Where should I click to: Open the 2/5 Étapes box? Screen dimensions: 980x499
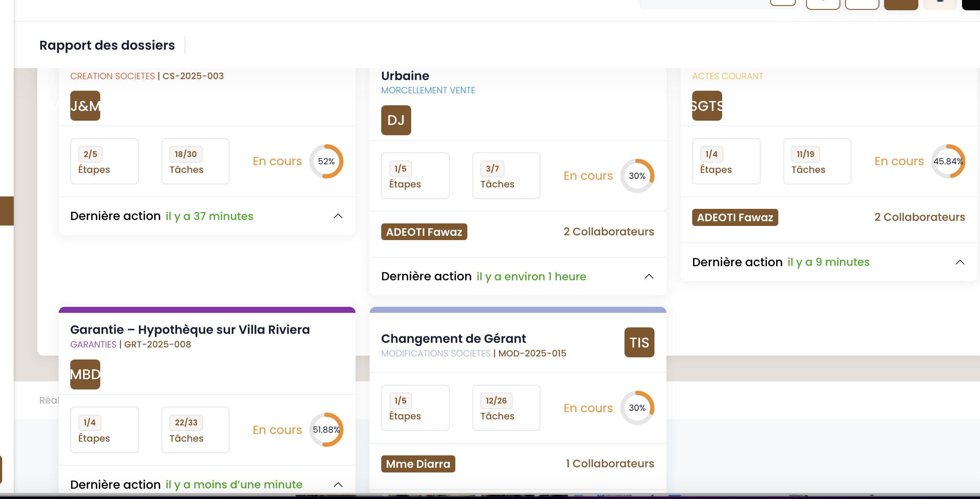(x=105, y=161)
